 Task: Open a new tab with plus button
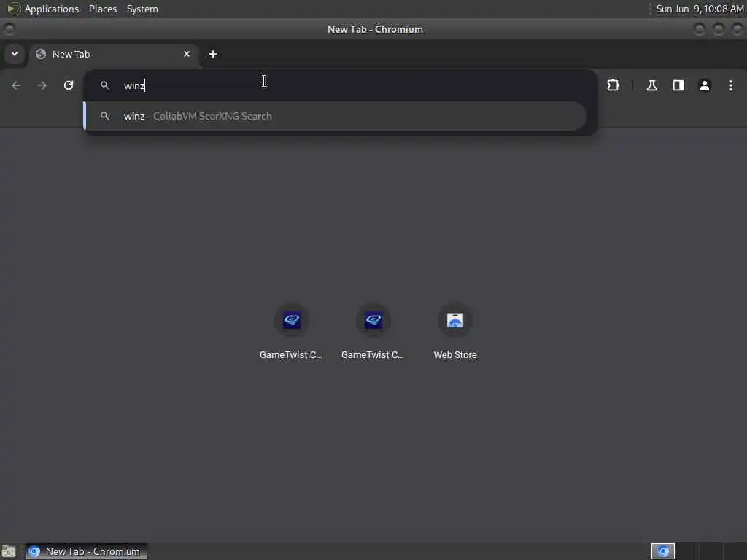pos(213,54)
